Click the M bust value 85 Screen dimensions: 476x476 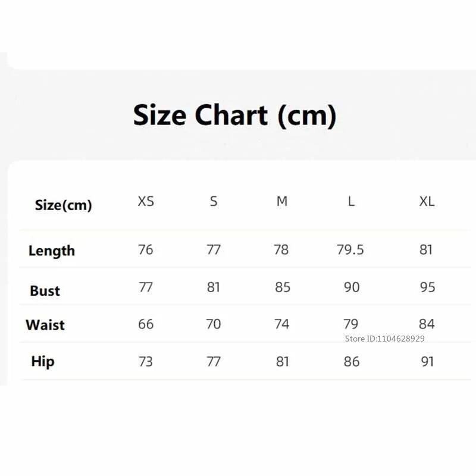283,287
